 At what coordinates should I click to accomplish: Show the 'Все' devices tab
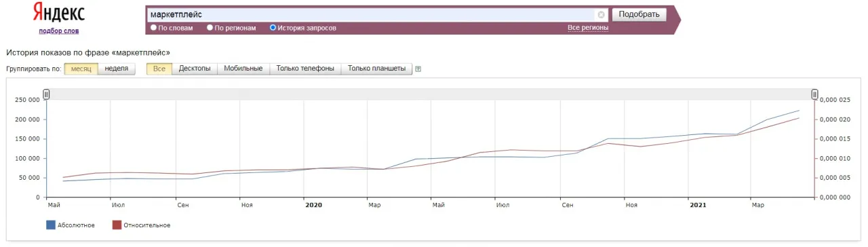pyautogui.click(x=159, y=69)
